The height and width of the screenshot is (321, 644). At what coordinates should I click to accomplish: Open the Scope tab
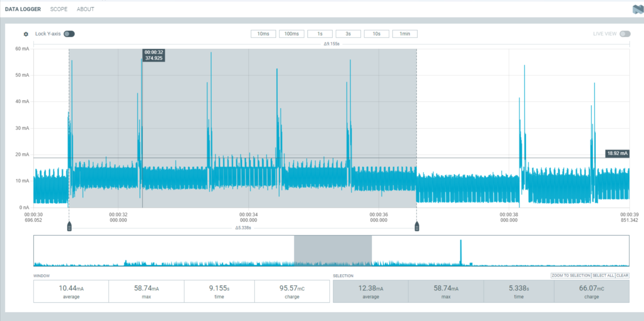59,9
